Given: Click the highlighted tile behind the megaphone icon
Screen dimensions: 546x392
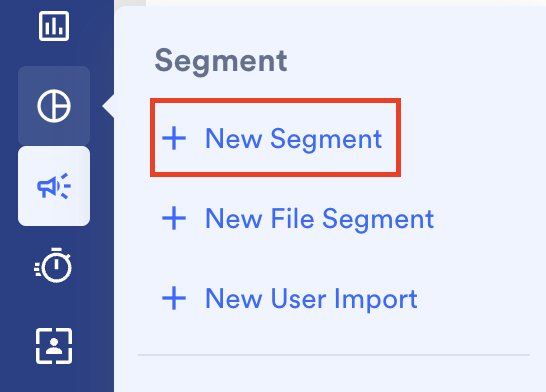Looking at the screenshot, I should click(x=54, y=186).
